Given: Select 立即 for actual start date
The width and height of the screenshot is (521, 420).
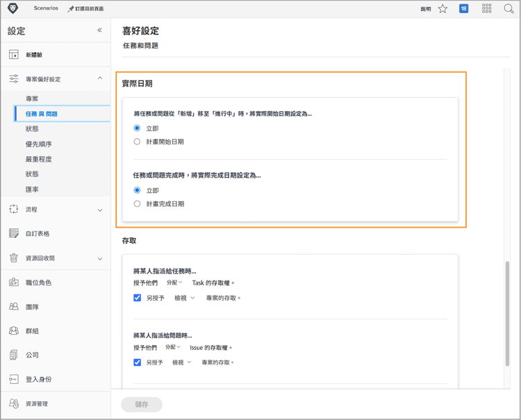Looking at the screenshot, I should click(x=137, y=128).
